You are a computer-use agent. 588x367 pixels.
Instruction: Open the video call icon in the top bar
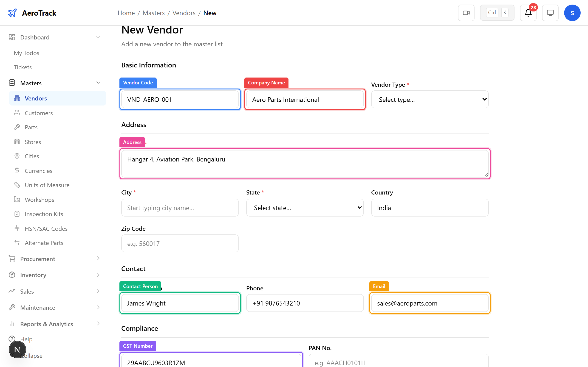click(466, 13)
